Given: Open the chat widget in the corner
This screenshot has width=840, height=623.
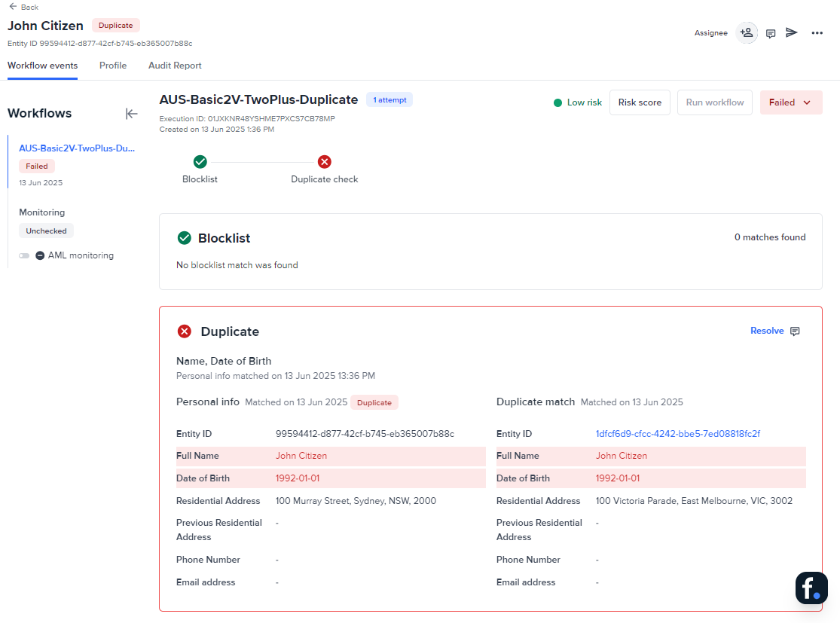Looking at the screenshot, I should (811, 588).
